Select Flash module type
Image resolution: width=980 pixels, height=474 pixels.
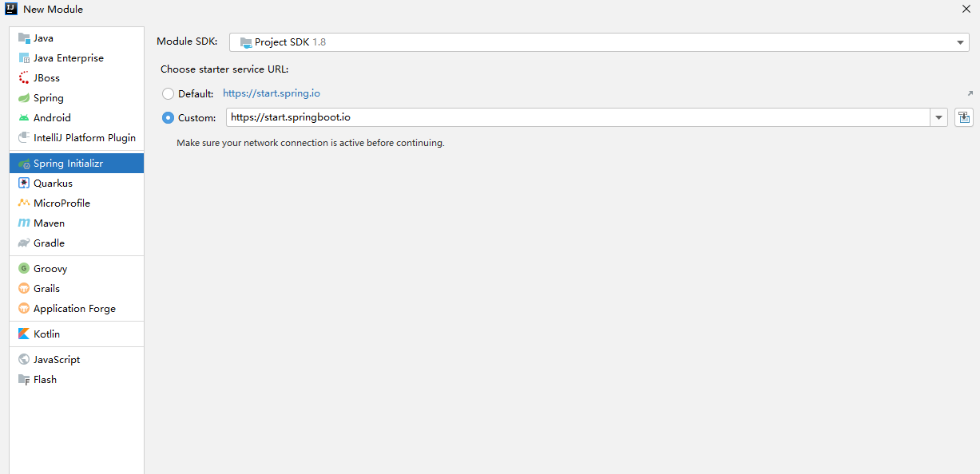point(77,379)
